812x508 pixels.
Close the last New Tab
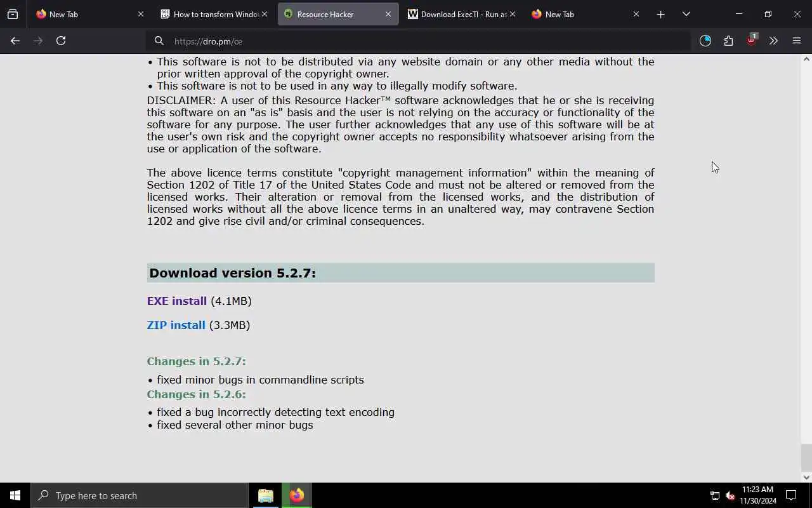click(636, 14)
